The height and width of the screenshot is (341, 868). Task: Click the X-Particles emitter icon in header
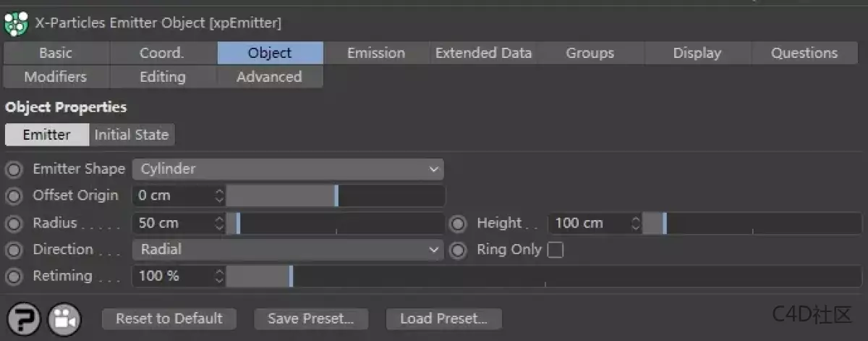tap(15, 23)
